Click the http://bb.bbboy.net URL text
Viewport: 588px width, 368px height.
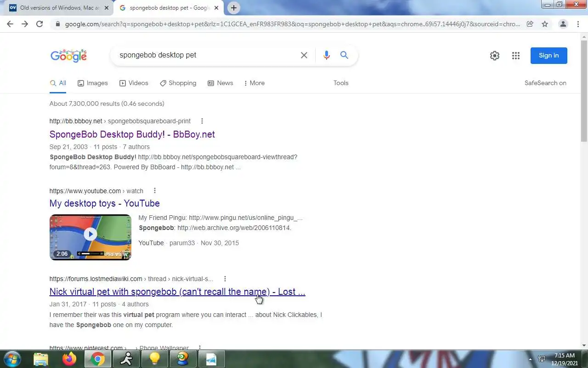click(x=76, y=121)
